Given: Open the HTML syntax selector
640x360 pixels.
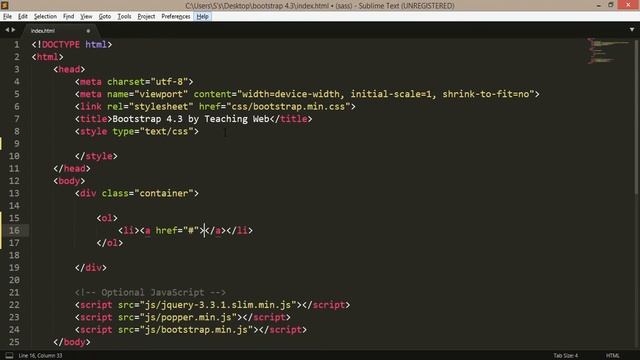Looking at the screenshot, I should (613, 356).
